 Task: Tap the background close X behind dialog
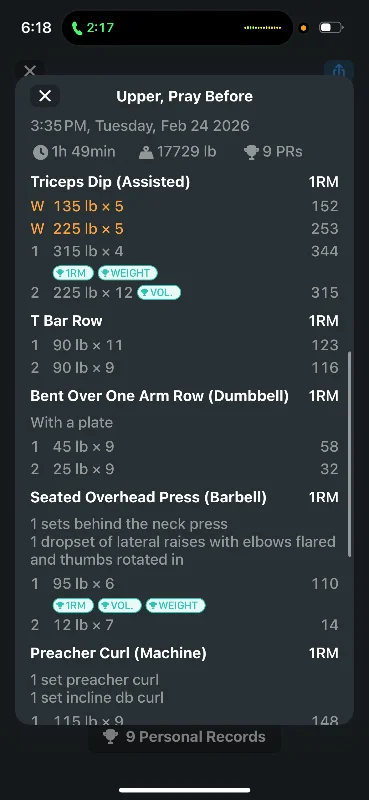tap(30, 70)
